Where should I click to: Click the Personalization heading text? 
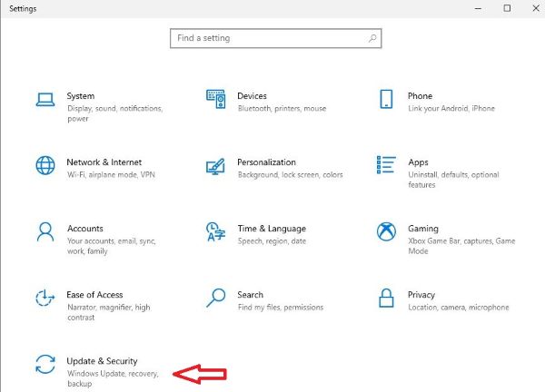pos(266,162)
